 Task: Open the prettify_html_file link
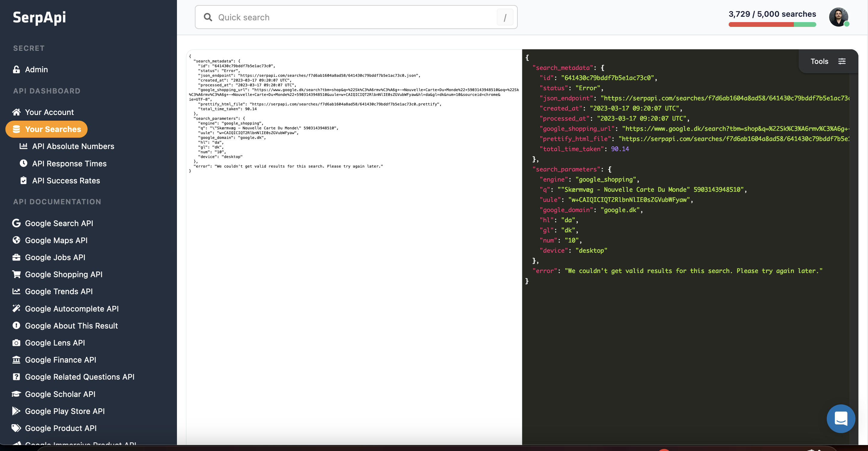click(x=735, y=138)
